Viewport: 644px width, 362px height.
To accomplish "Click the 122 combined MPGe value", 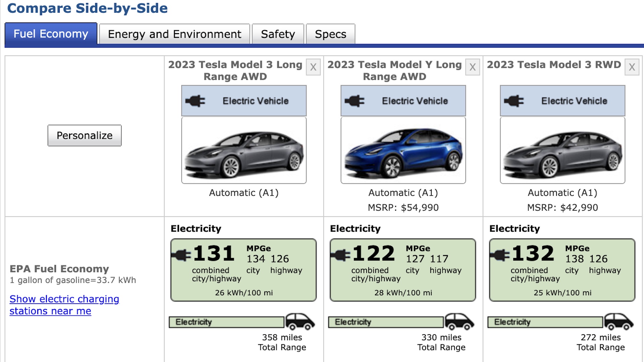I will pyautogui.click(x=373, y=253).
